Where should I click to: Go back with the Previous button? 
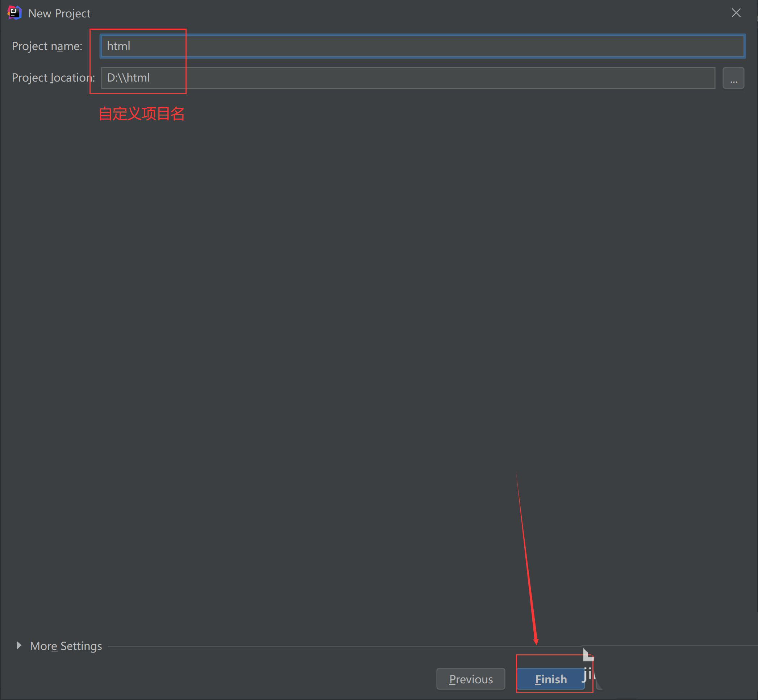pyautogui.click(x=470, y=679)
